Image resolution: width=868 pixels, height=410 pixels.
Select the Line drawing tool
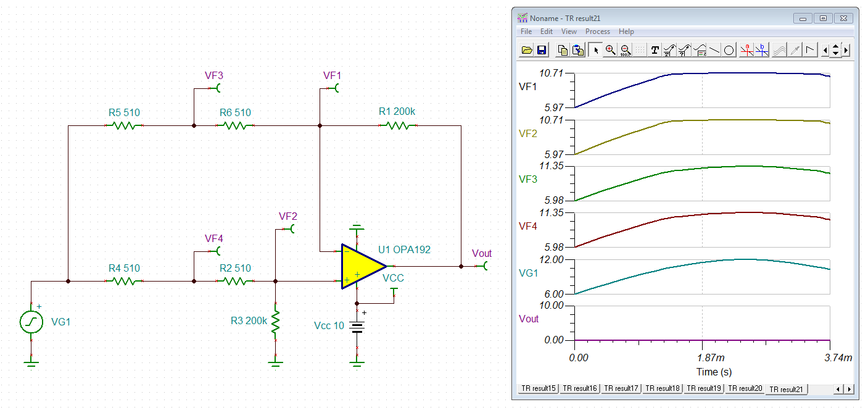click(714, 49)
